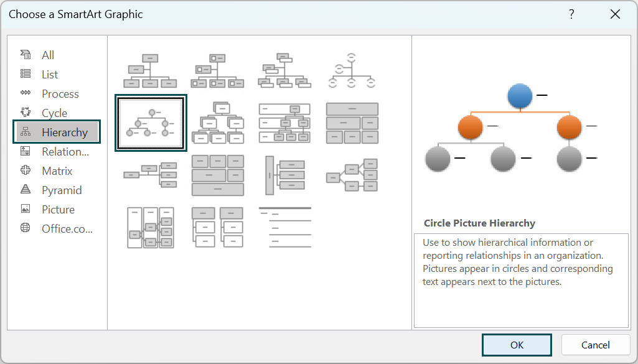This screenshot has width=638, height=364.
Task: Click the colored Circle Picture Hierarchy preview
Action: point(510,128)
